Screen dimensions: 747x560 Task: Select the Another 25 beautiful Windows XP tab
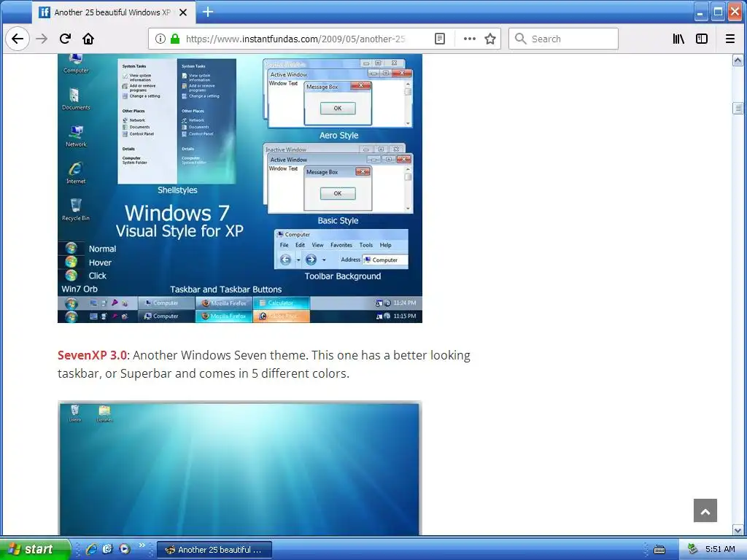coord(113,12)
